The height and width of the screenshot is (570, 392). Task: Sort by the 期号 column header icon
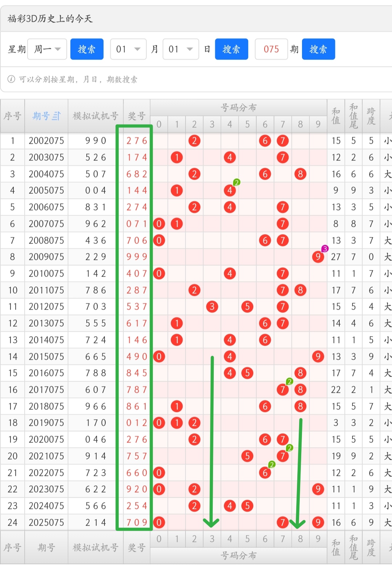[x=56, y=116]
